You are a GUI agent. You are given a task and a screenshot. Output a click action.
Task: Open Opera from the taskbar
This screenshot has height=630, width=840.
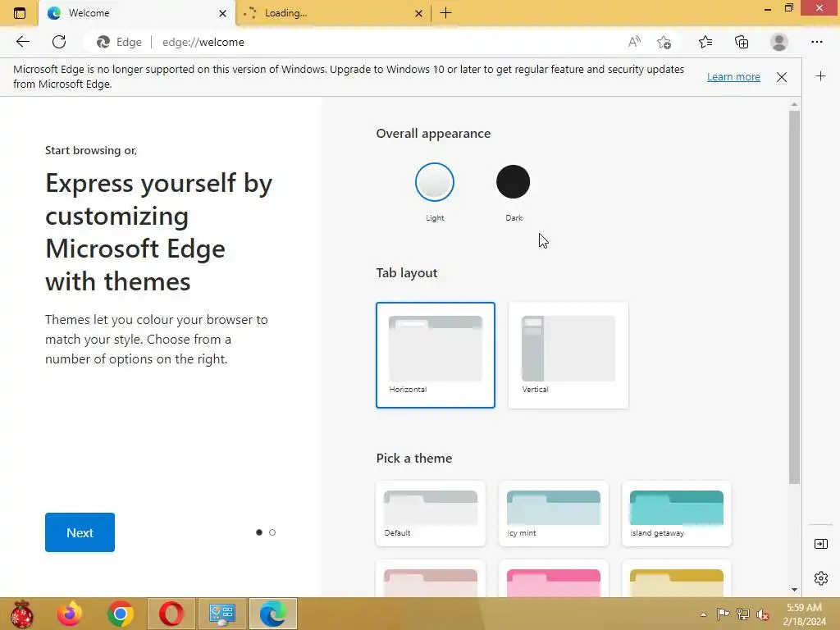[x=171, y=614]
